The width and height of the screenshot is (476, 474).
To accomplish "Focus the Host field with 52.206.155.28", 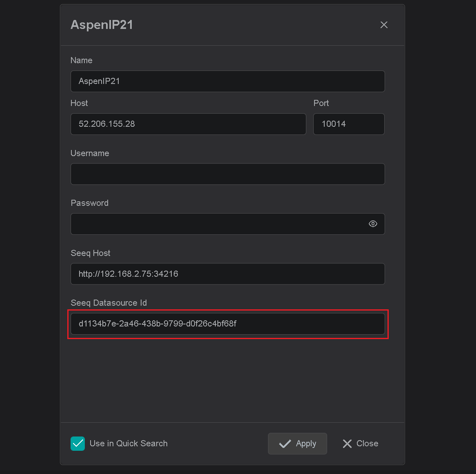I will (x=188, y=124).
